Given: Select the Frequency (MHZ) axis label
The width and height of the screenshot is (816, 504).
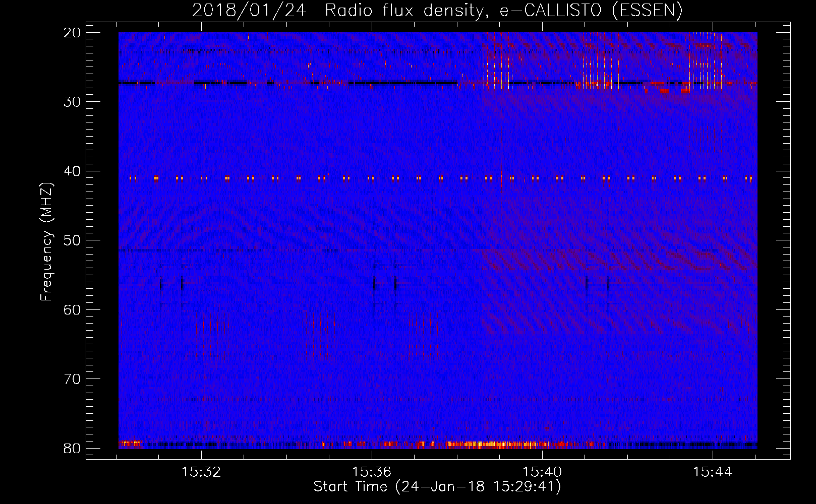Looking at the screenshot, I should [x=46, y=241].
